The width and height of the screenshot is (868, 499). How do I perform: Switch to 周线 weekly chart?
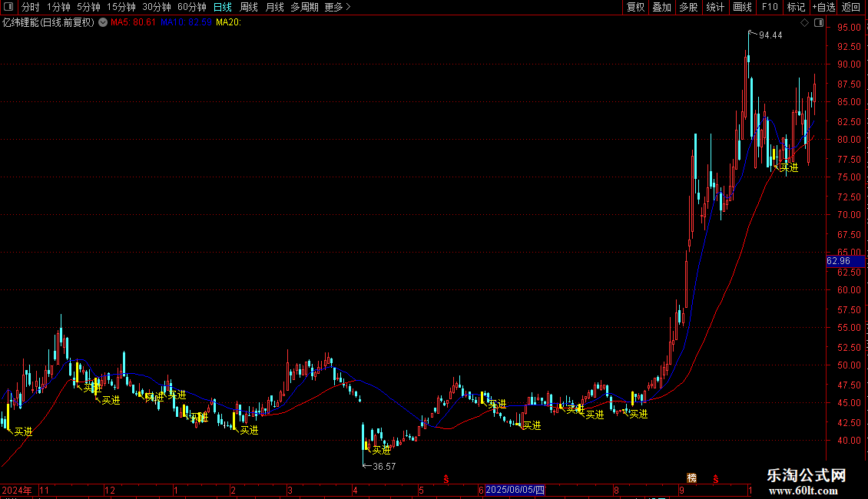249,7
